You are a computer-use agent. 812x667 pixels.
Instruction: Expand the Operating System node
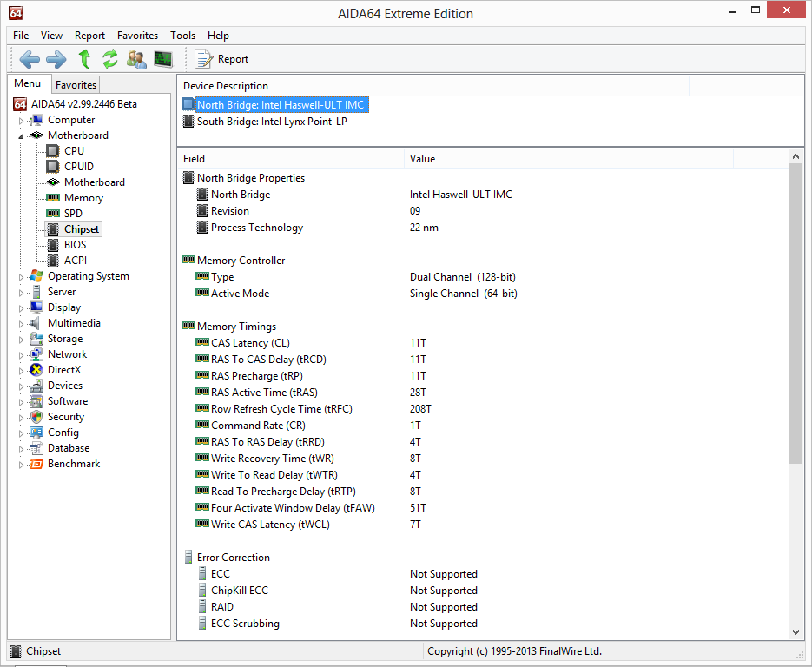pos(21,277)
